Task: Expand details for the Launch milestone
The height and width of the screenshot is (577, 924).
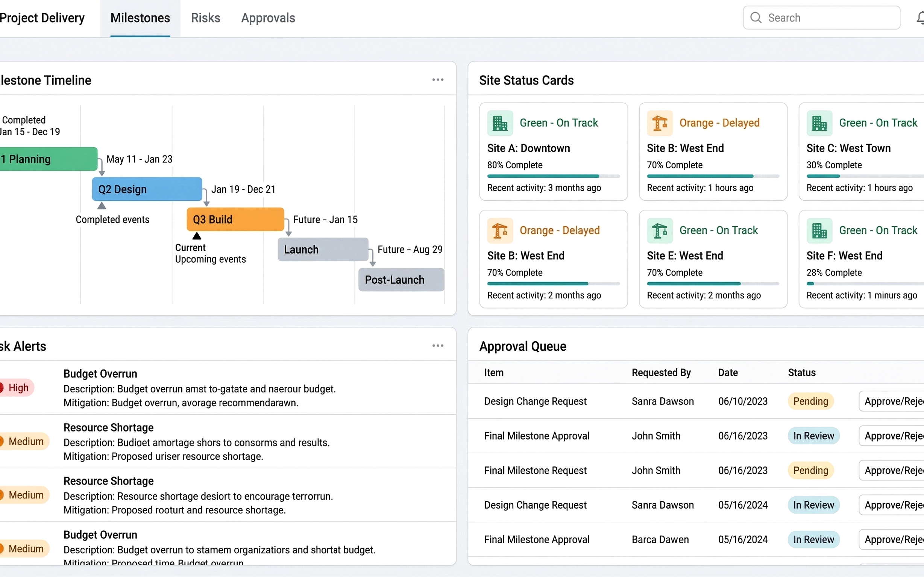Action: point(323,249)
